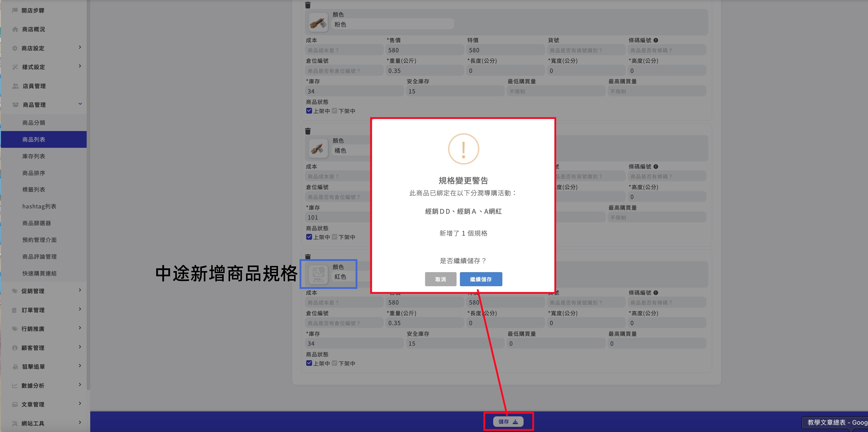Click the 狙擊追單 icon in sidebar
The width and height of the screenshot is (868, 432).
tap(15, 366)
